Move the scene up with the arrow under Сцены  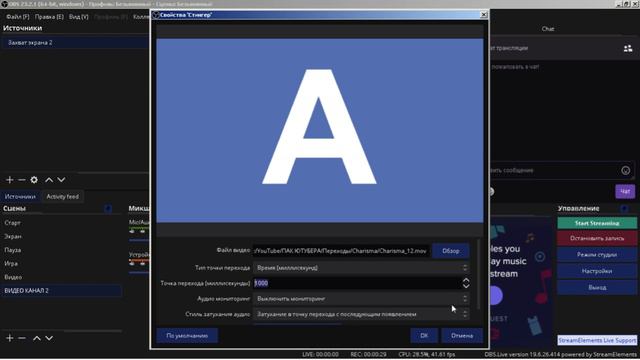click(x=37, y=338)
